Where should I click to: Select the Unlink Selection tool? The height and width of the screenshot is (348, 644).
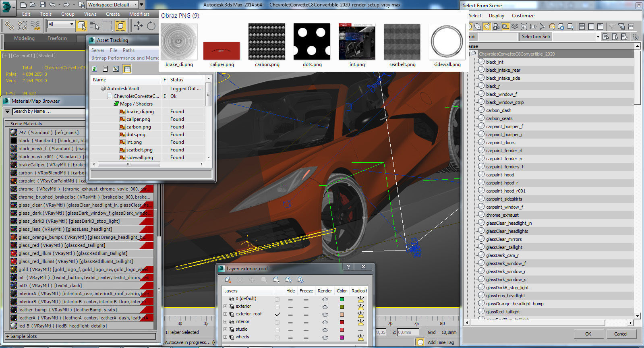tap(22, 26)
